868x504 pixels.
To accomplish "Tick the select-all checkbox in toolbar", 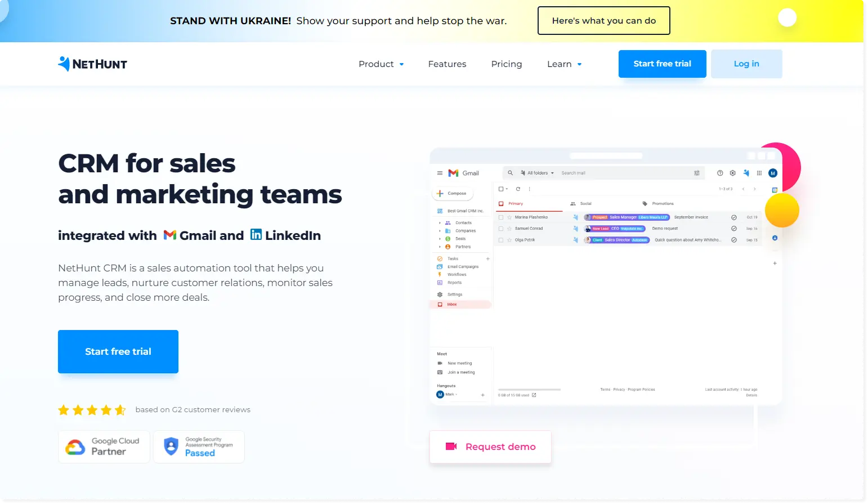I will point(501,189).
